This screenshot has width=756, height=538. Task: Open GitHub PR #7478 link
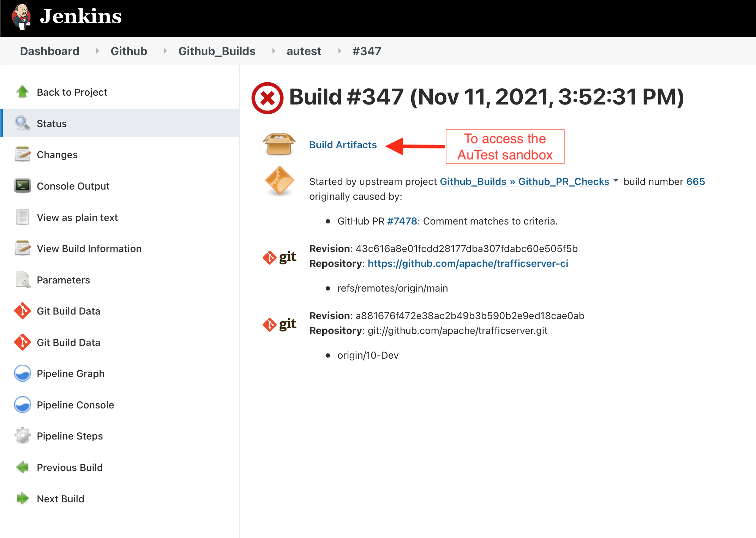(402, 221)
